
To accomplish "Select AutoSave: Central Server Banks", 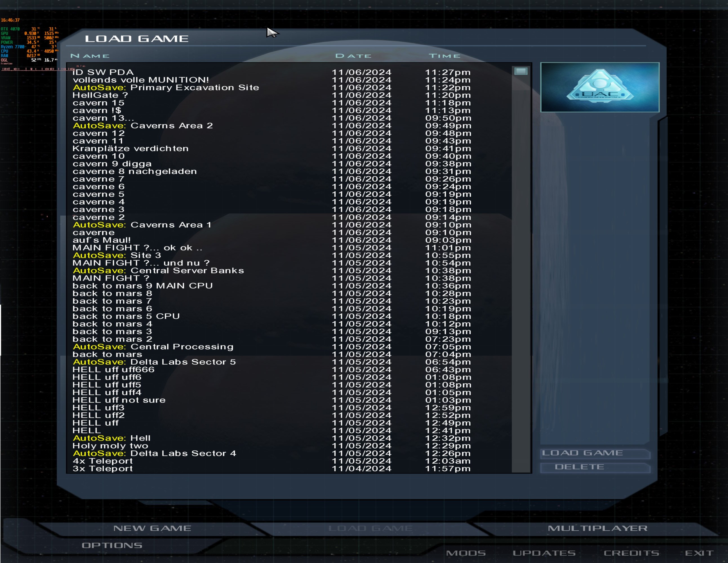I will click(158, 271).
